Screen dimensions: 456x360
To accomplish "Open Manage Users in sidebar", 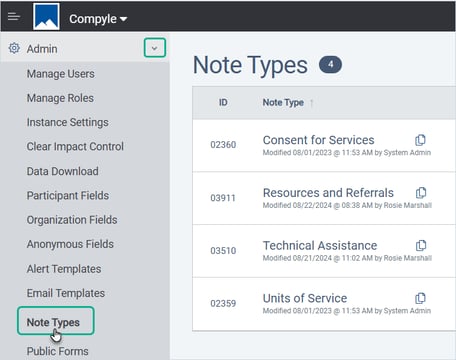I will pos(61,74).
